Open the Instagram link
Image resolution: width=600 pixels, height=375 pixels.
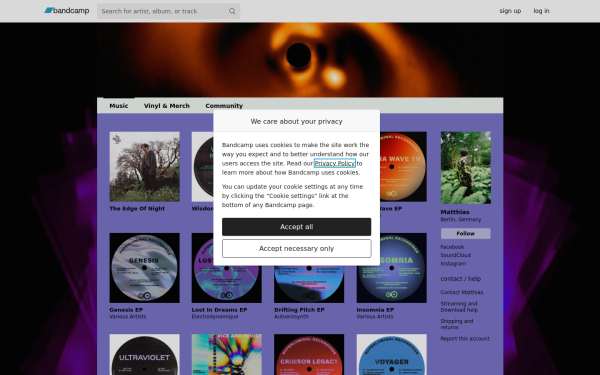pos(453,264)
